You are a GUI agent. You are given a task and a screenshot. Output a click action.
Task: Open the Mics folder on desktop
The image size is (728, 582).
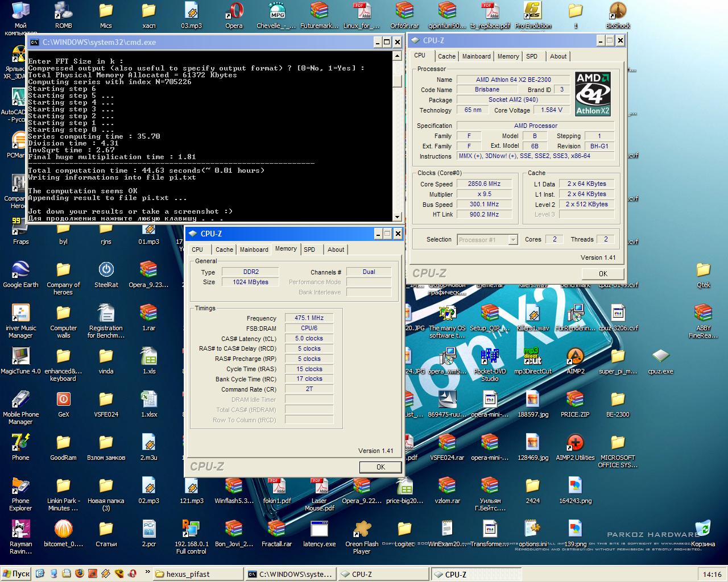coord(106,15)
